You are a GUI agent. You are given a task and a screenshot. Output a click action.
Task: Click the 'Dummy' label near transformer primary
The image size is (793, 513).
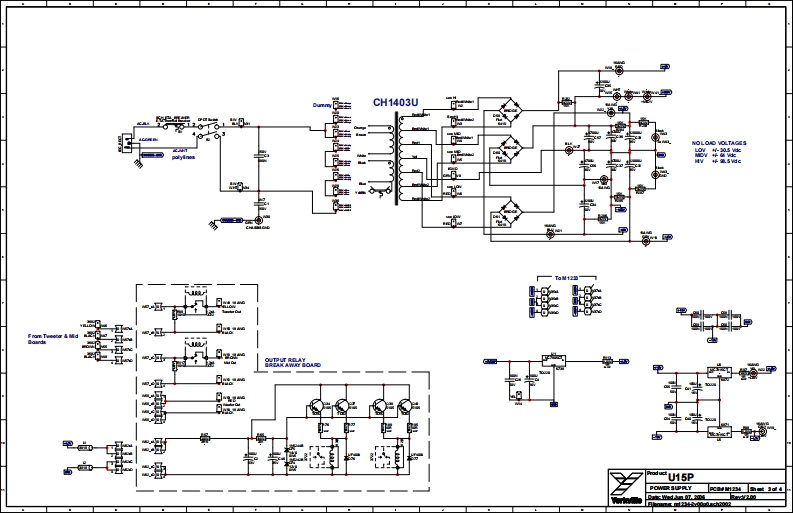[x=321, y=105]
